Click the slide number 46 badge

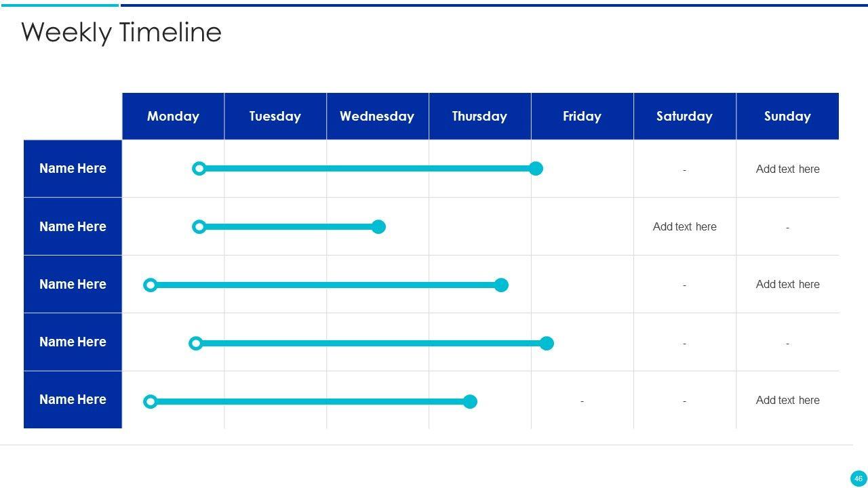click(x=858, y=479)
